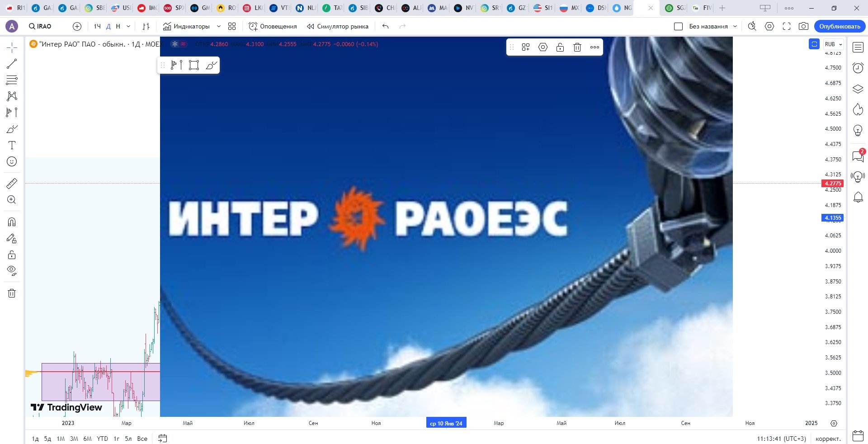This screenshot has width=868, height=444.
Task: Switch to the SIB browser tab
Action: (358, 8)
